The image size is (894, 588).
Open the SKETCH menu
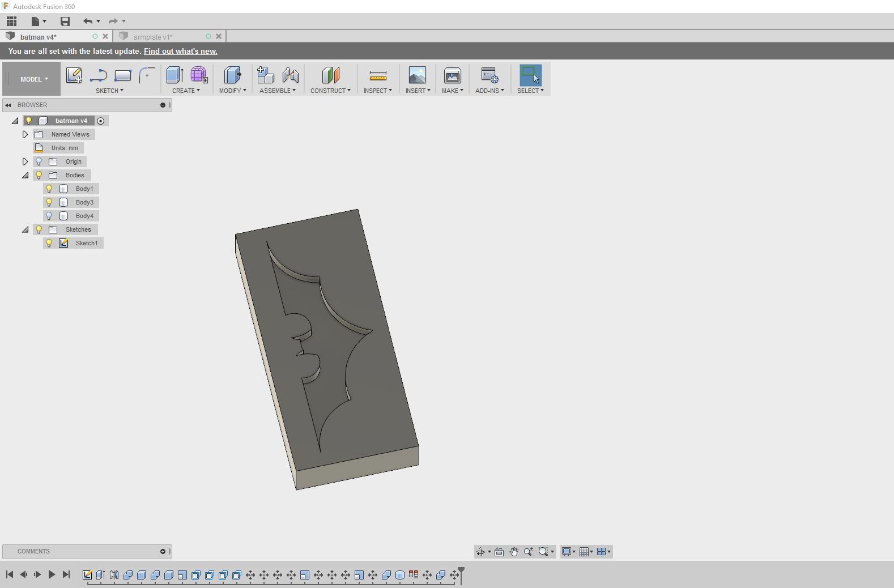[109, 91]
